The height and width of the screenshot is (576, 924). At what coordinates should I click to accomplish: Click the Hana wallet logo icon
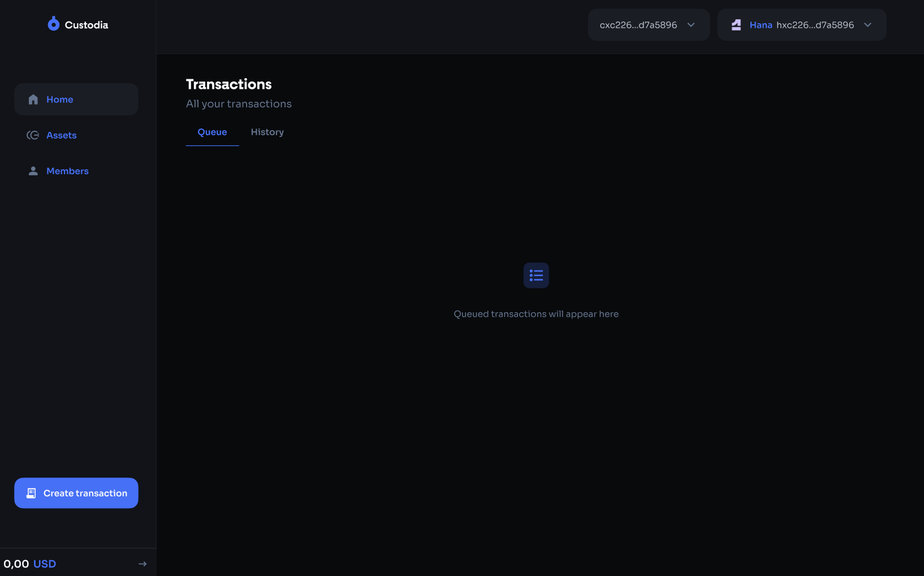[736, 25]
